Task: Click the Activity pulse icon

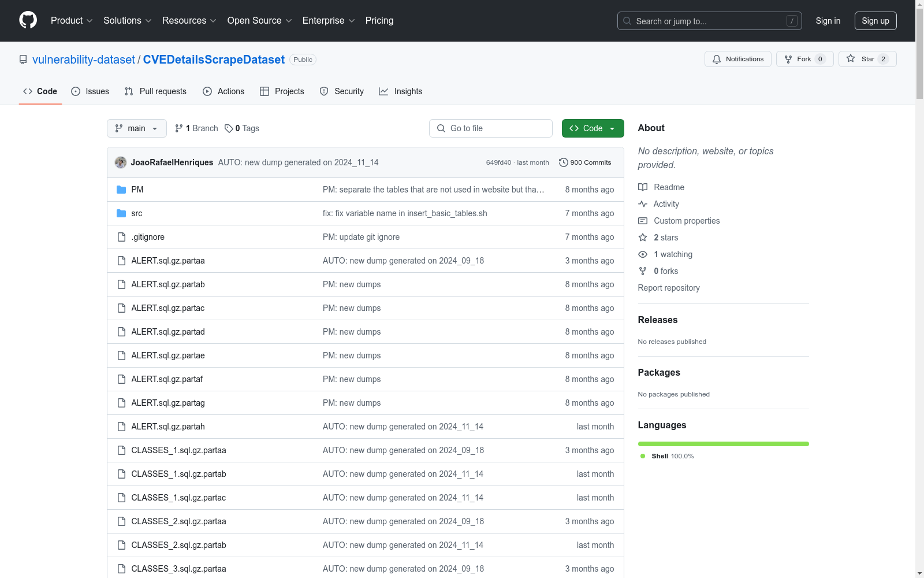Action: click(x=643, y=204)
